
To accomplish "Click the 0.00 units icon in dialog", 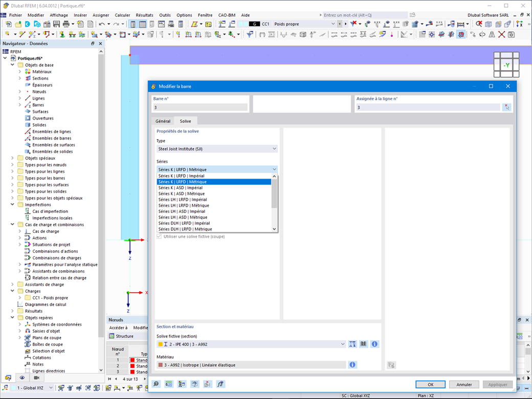I will coord(169,384).
